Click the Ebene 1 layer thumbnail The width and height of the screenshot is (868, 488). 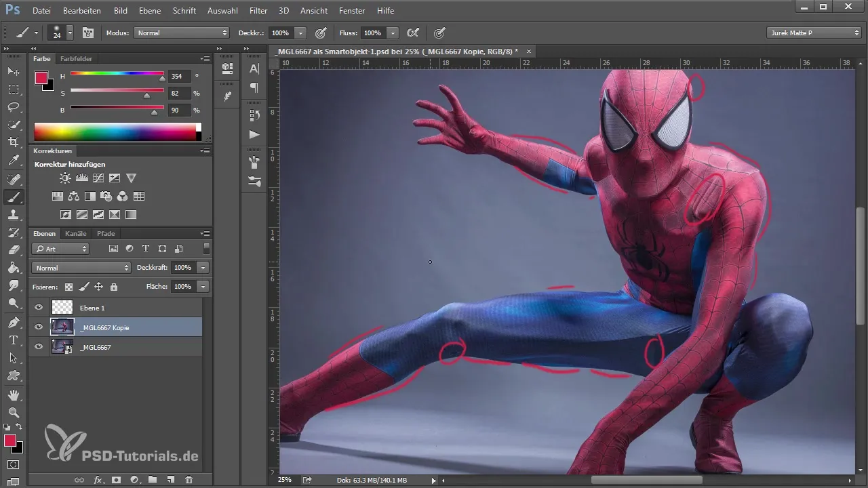tap(62, 308)
